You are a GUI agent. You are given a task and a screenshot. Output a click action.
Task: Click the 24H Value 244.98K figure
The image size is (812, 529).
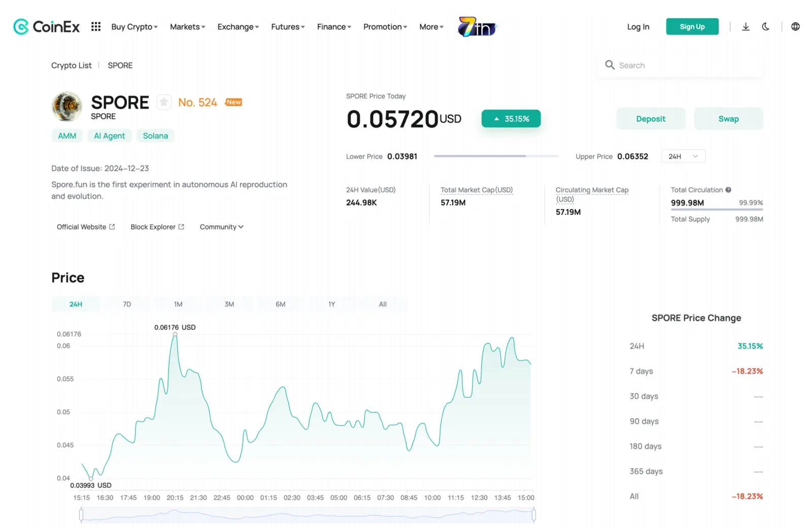(x=361, y=203)
